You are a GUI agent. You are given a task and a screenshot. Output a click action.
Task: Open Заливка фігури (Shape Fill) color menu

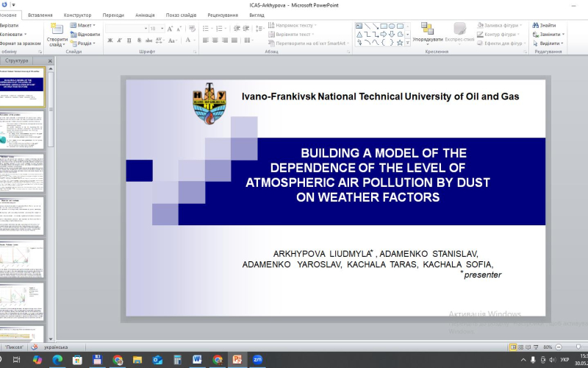point(499,25)
